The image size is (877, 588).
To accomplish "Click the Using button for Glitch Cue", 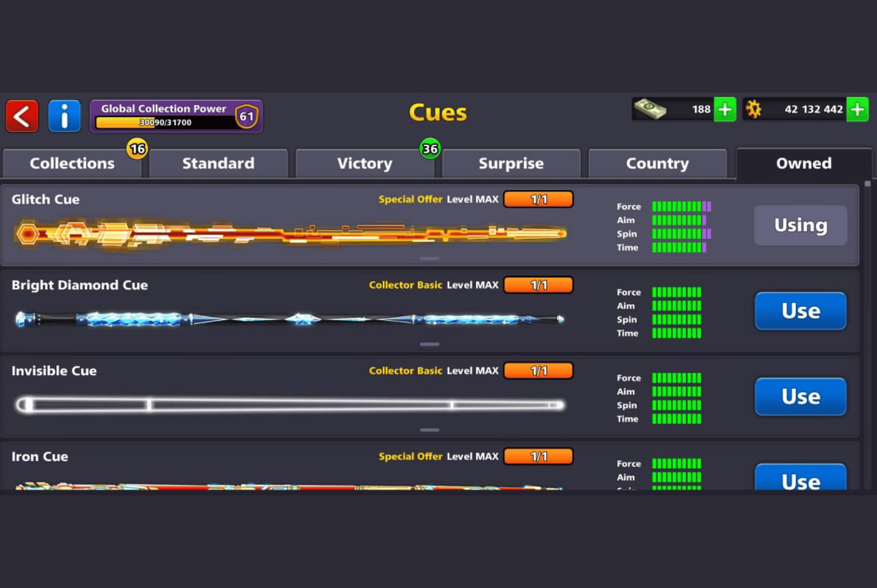I will click(800, 225).
